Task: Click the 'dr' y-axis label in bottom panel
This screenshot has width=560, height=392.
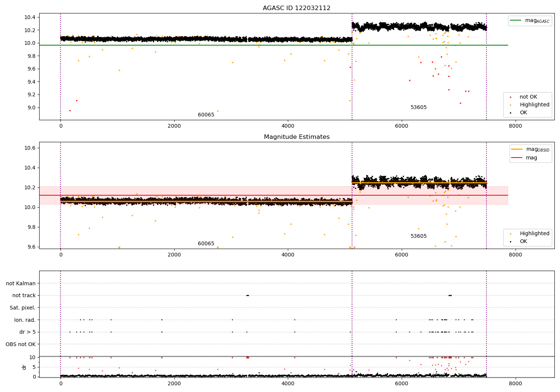Action: pos(24,367)
